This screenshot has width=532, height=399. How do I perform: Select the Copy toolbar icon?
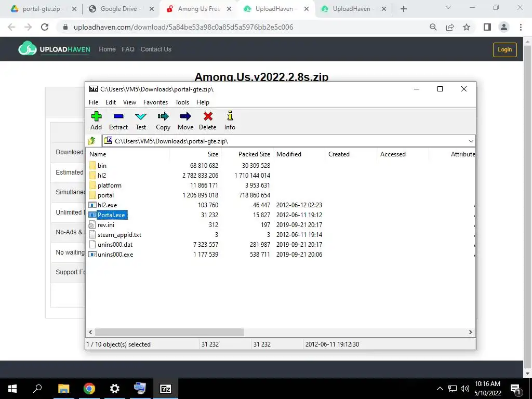click(x=163, y=116)
